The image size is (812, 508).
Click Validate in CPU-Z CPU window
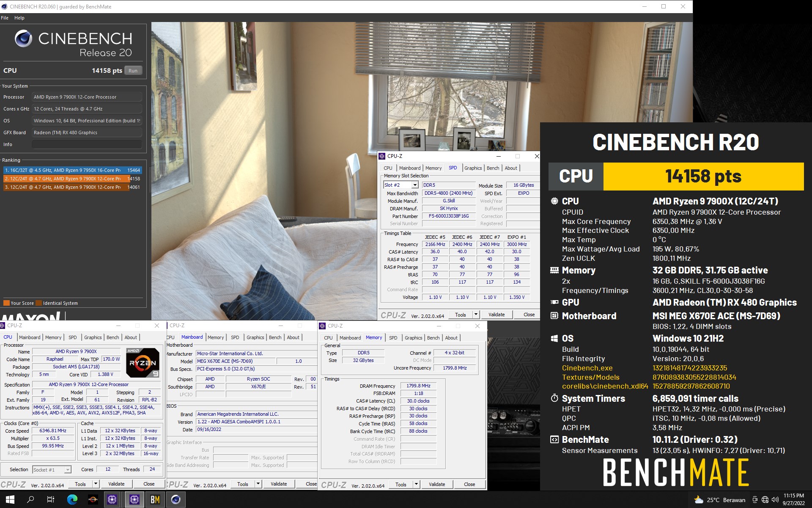coord(116,484)
